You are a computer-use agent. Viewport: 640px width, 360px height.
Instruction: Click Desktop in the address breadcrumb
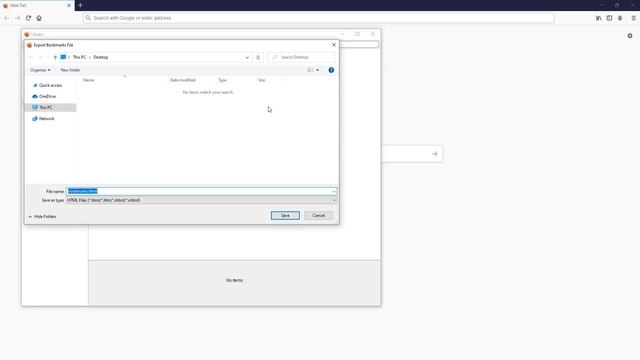pyautogui.click(x=101, y=57)
